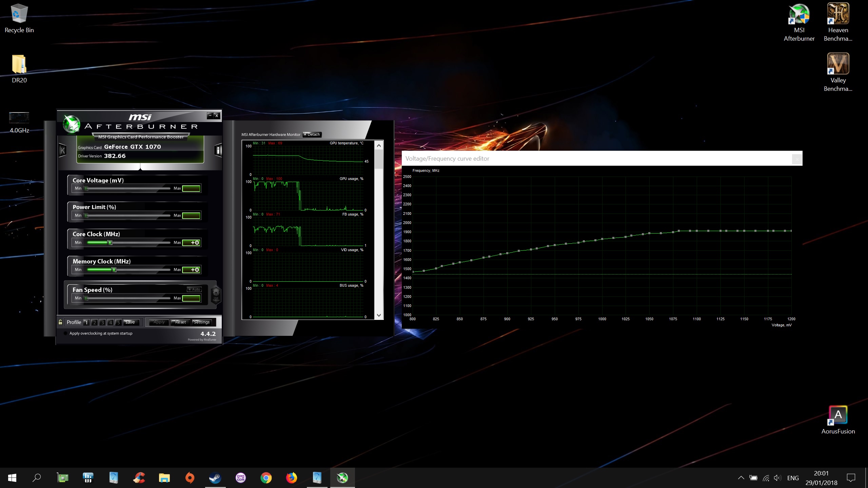Open the DR20 folder on the desktop
Viewport: 868px width, 488px height.
pyautogui.click(x=19, y=69)
